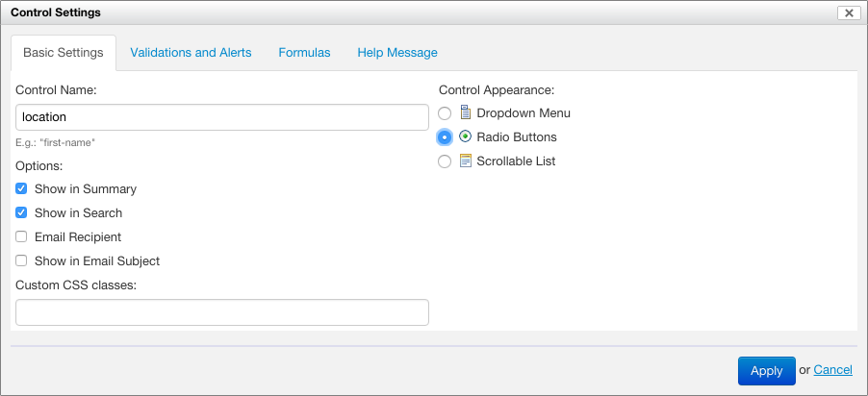The image size is (868, 396).
Task: Uncheck Show in Search checkbox
Action: (21, 212)
